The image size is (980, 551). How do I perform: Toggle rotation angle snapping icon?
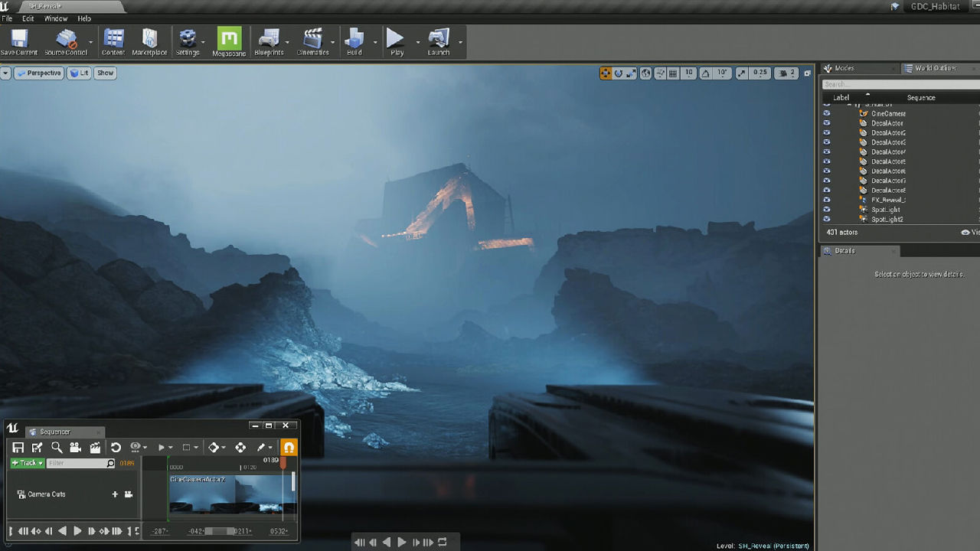point(706,73)
